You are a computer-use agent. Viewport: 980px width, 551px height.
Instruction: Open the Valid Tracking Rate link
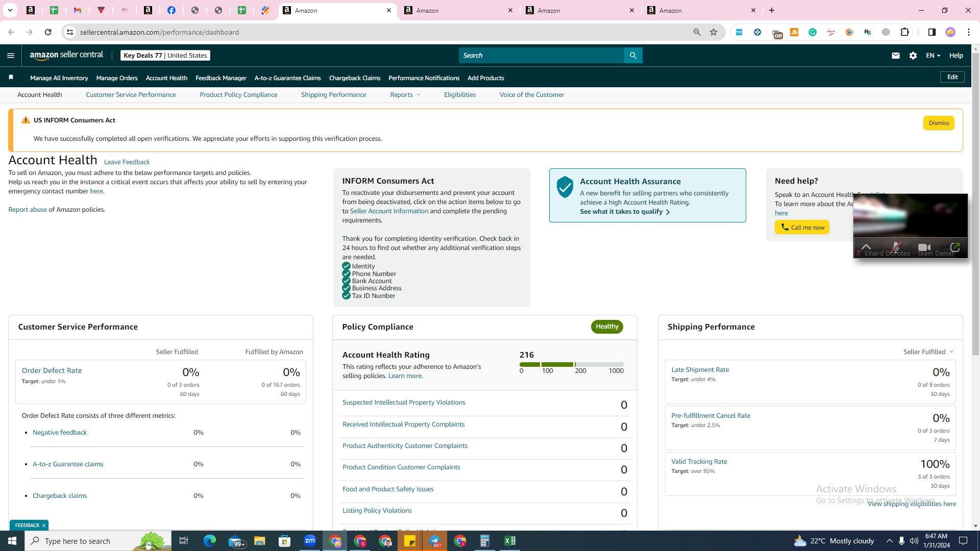coord(699,462)
